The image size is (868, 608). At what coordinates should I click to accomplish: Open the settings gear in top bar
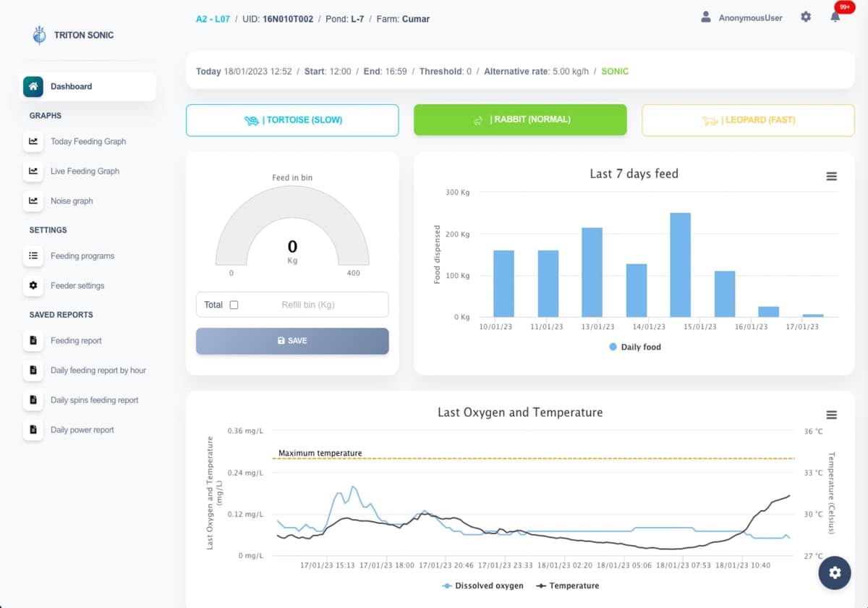pyautogui.click(x=806, y=17)
